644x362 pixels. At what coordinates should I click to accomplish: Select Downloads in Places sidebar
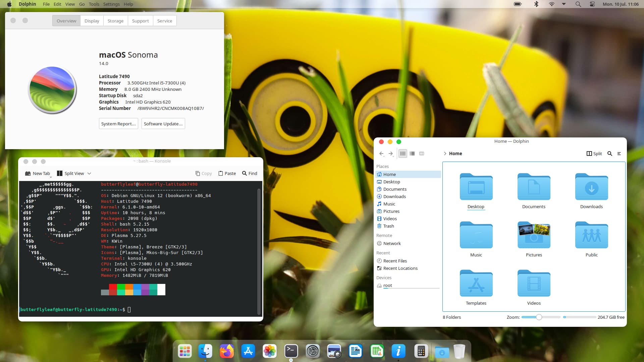(408, 196)
